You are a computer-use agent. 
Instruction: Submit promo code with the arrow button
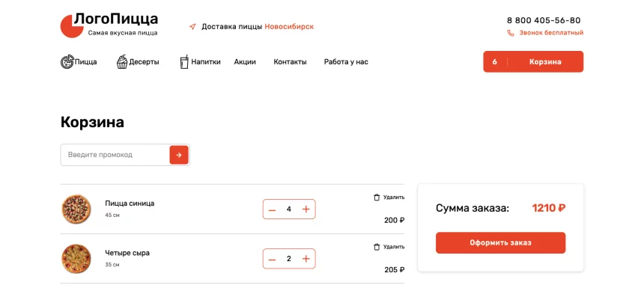point(179,155)
